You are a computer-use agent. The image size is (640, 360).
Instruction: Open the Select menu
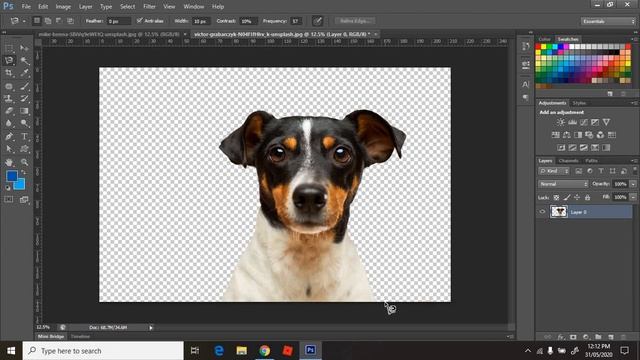click(x=127, y=7)
